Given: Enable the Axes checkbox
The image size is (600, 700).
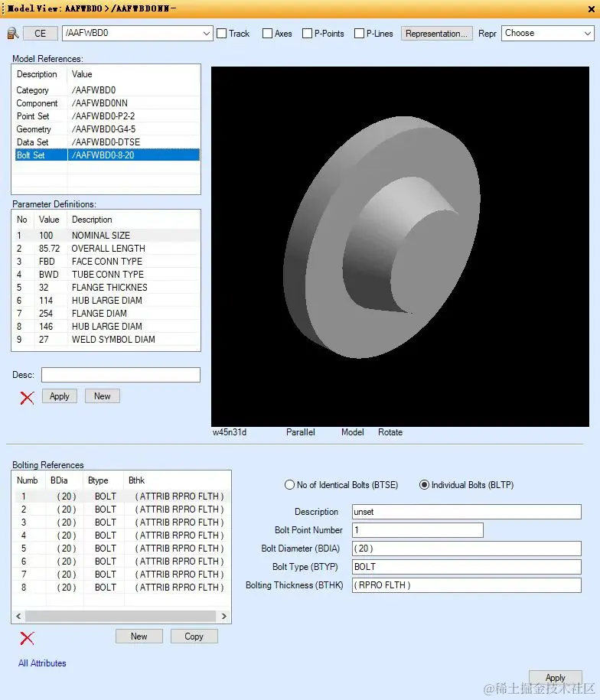Looking at the screenshot, I should tap(267, 34).
